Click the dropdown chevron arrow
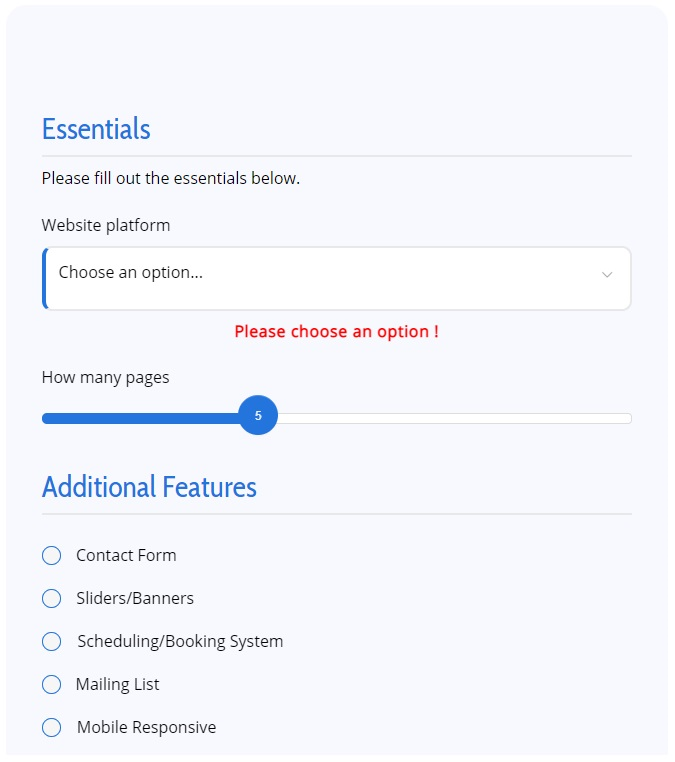The width and height of the screenshot is (675, 762). click(x=607, y=275)
